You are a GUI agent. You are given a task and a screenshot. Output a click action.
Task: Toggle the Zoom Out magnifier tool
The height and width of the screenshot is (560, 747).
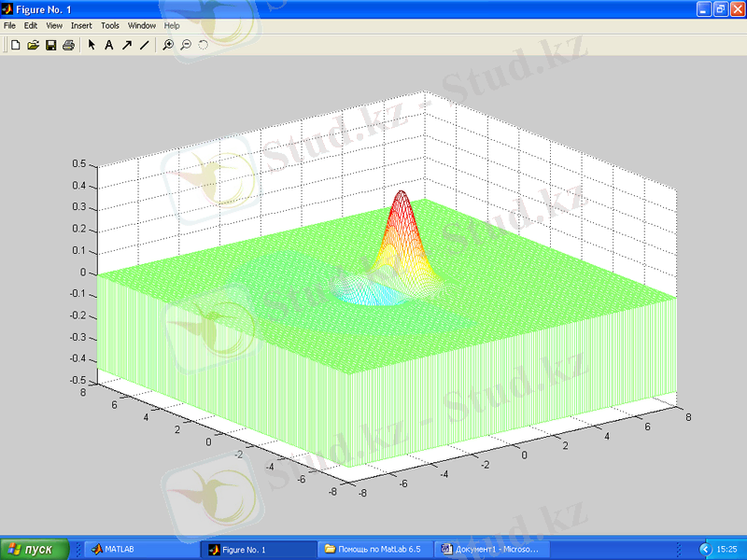[x=186, y=44]
